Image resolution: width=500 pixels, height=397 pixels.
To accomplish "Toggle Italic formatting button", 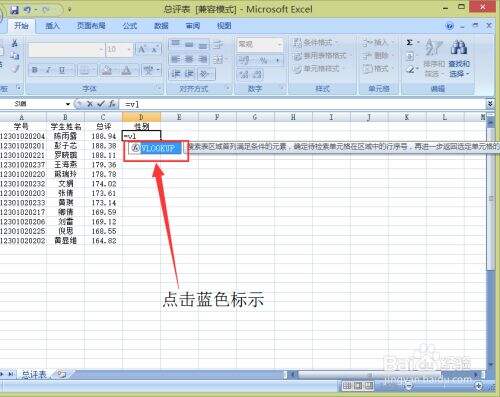I will pos(48,70).
